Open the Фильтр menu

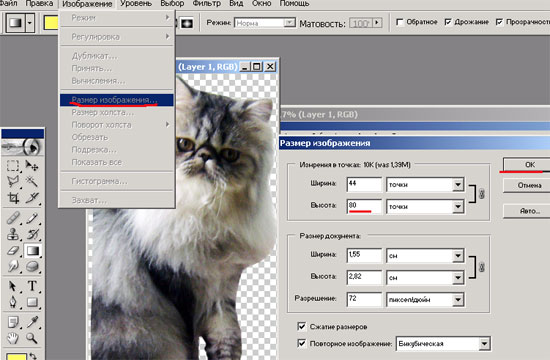coord(207,4)
